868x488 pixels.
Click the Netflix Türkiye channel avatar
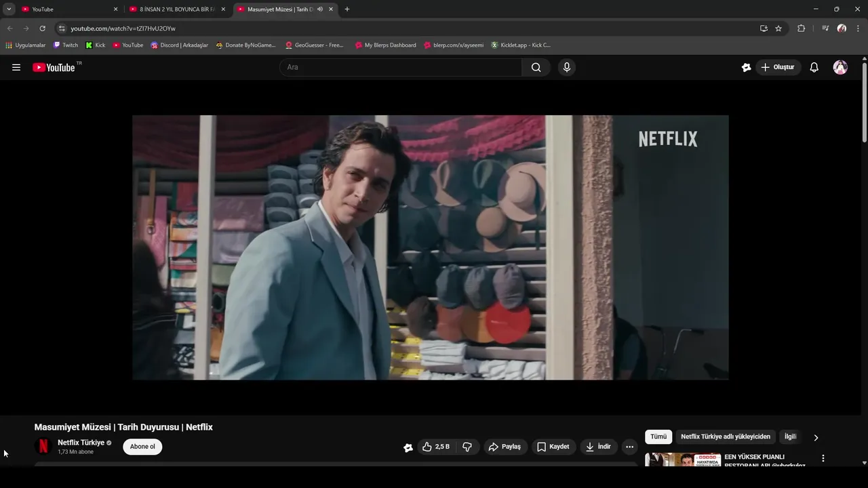(x=43, y=447)
